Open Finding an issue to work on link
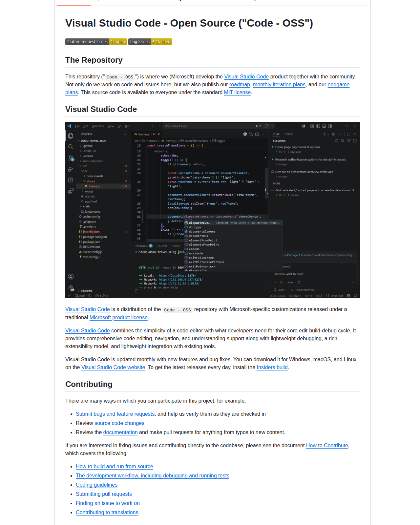 108,503
